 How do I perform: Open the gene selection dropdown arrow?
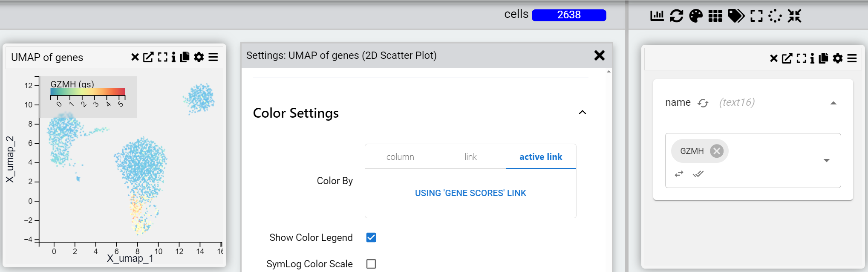(827, 161)
